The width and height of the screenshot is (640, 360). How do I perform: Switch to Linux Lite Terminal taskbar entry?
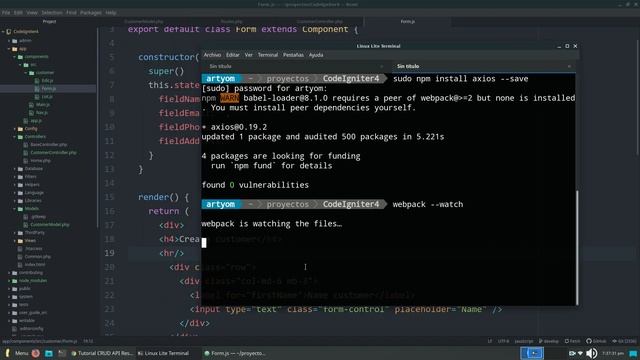(164, 353)
